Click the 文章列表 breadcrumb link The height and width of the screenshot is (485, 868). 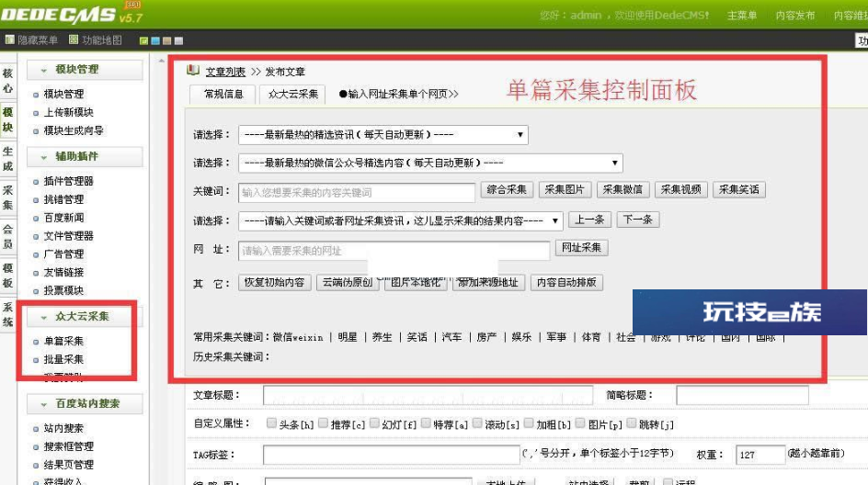[225, 72]
